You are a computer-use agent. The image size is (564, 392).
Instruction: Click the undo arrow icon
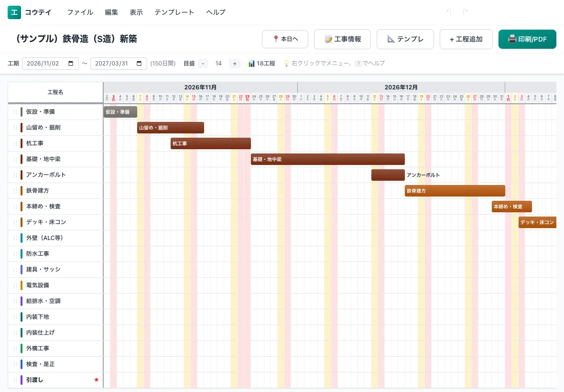point(449,12)
